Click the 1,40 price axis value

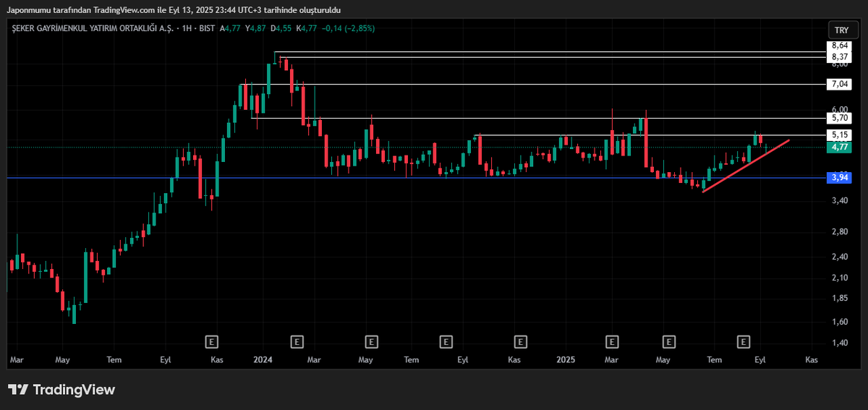pos(839,342)
